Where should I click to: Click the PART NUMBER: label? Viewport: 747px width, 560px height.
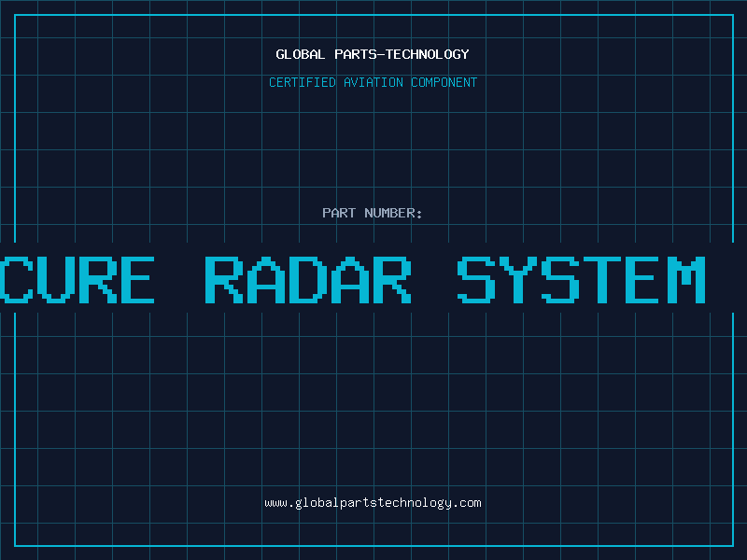[x=373, y=213]
